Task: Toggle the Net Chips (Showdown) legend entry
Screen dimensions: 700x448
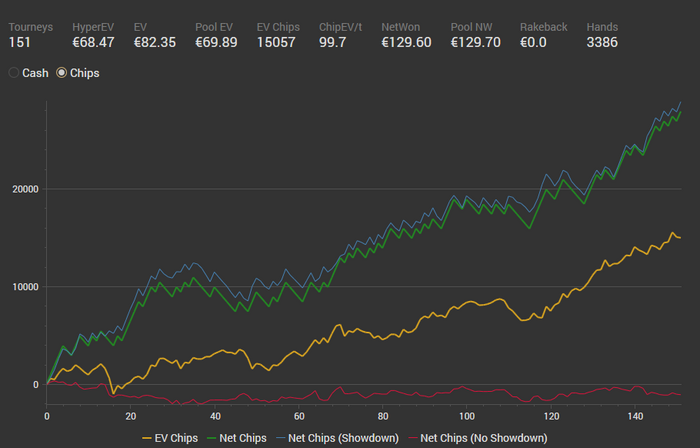Action: (338, 438)
